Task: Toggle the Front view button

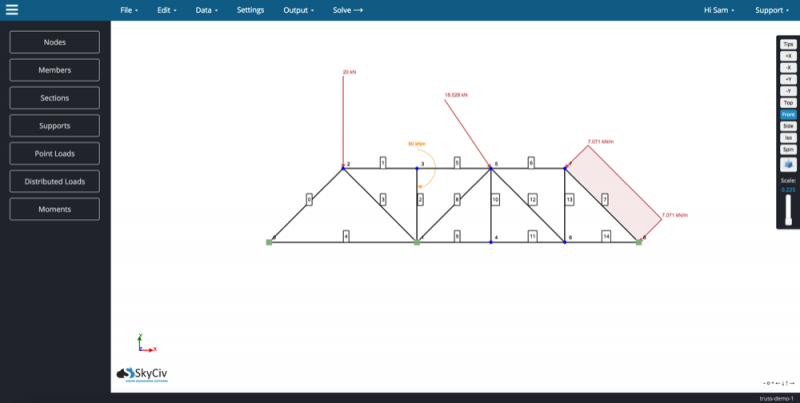Action: 788,115
